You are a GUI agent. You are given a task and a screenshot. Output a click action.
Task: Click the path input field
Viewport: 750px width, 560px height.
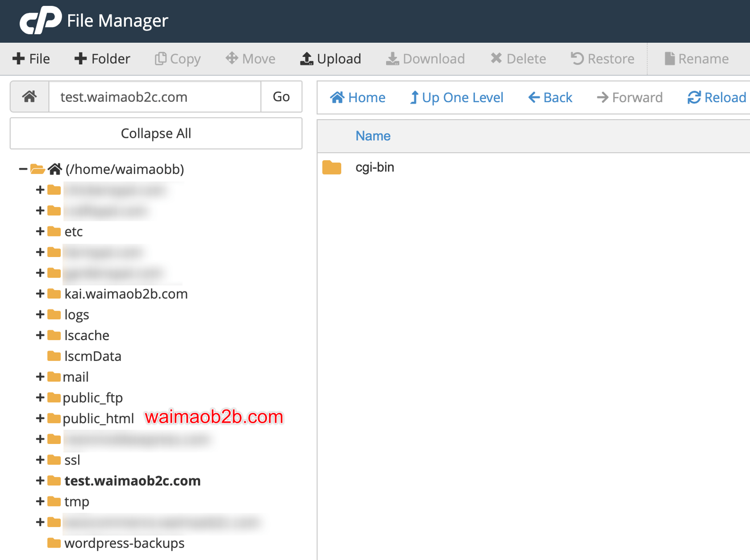point(154,96)
